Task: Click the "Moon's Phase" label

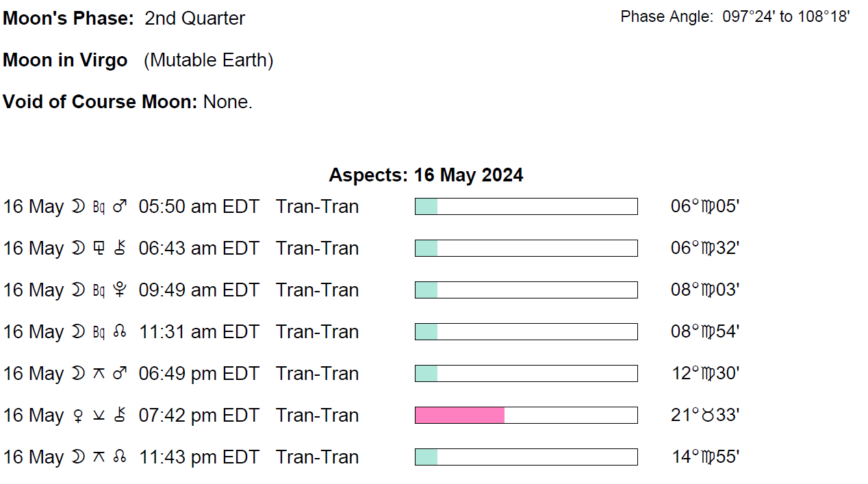Action: 68,18
